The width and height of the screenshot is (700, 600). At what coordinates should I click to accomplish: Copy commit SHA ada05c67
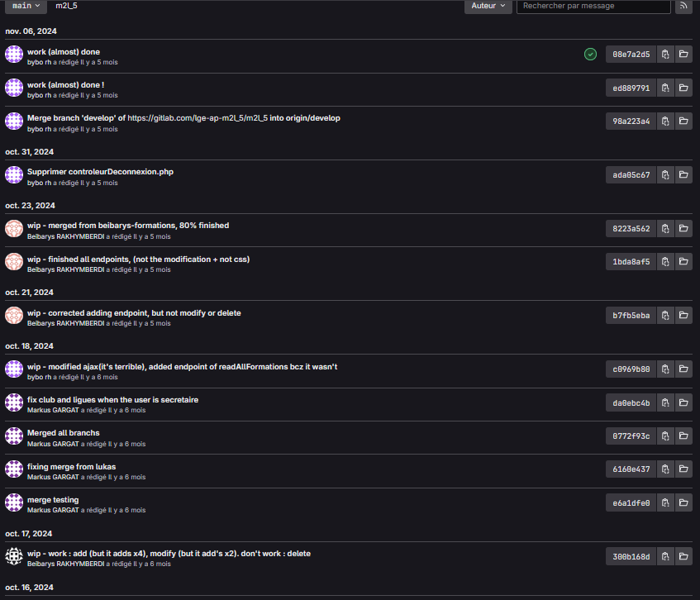click(665, 175)
